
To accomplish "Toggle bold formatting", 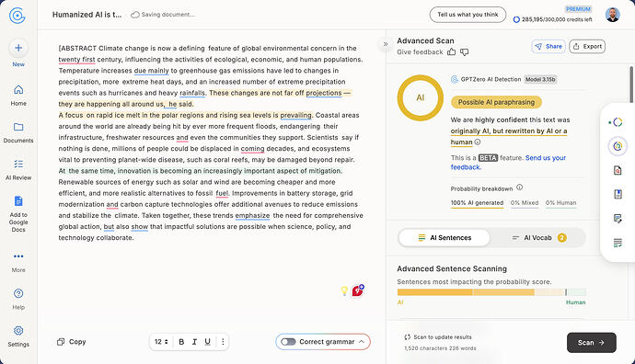I will 181,342.
